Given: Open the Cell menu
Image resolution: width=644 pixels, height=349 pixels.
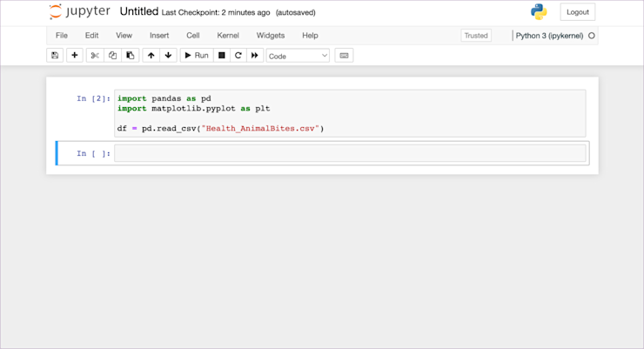Looking at the screenshot, I should pyautogui.click(x=192, y=36).
